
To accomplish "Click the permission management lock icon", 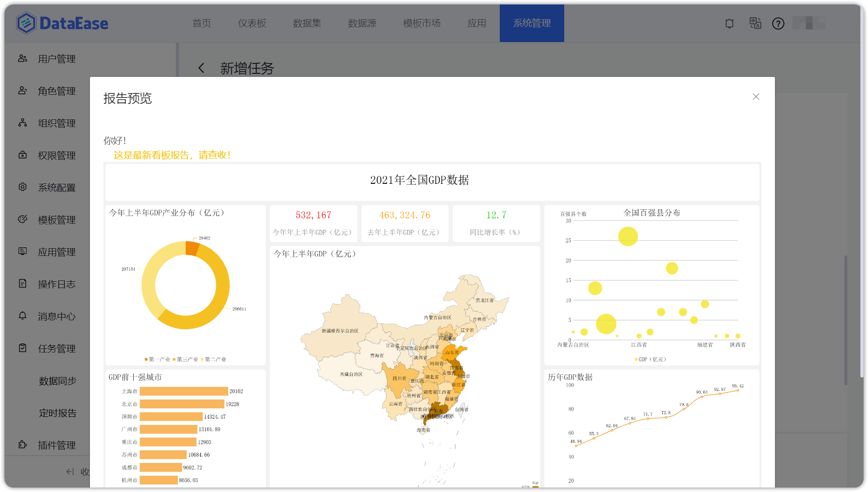I will click(22, 155).
